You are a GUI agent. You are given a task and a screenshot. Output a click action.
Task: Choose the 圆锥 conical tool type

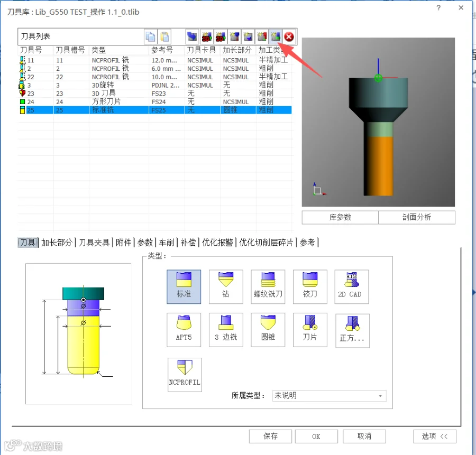268,330
